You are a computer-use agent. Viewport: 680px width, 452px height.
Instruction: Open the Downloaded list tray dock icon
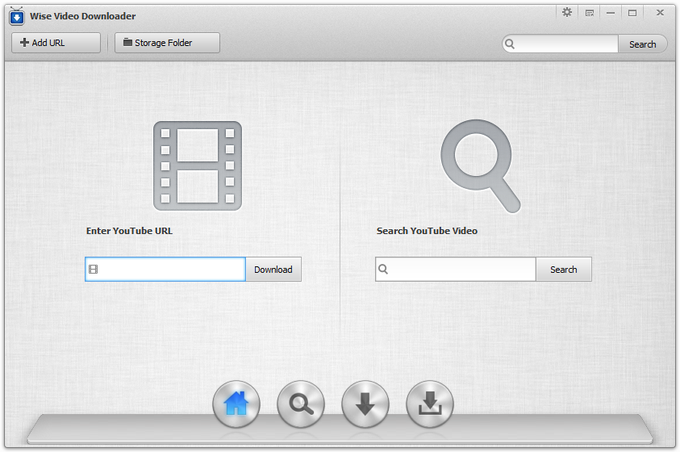(430, 404)
